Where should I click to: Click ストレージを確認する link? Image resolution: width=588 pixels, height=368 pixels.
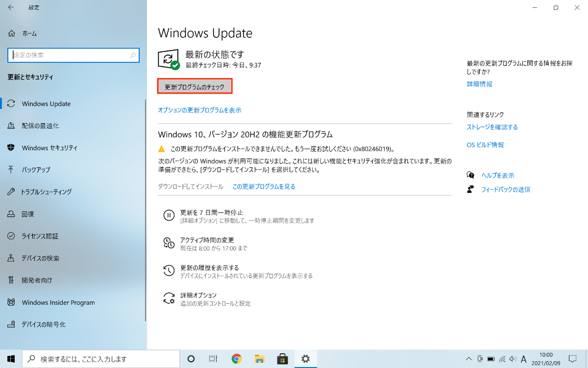coord(492,127)
